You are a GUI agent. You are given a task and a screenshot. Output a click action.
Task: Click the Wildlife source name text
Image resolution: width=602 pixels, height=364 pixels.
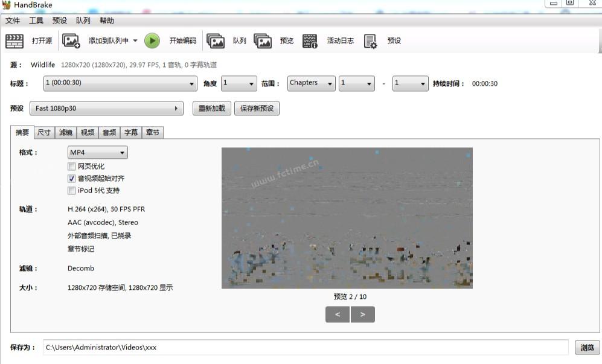coord(43,65)
